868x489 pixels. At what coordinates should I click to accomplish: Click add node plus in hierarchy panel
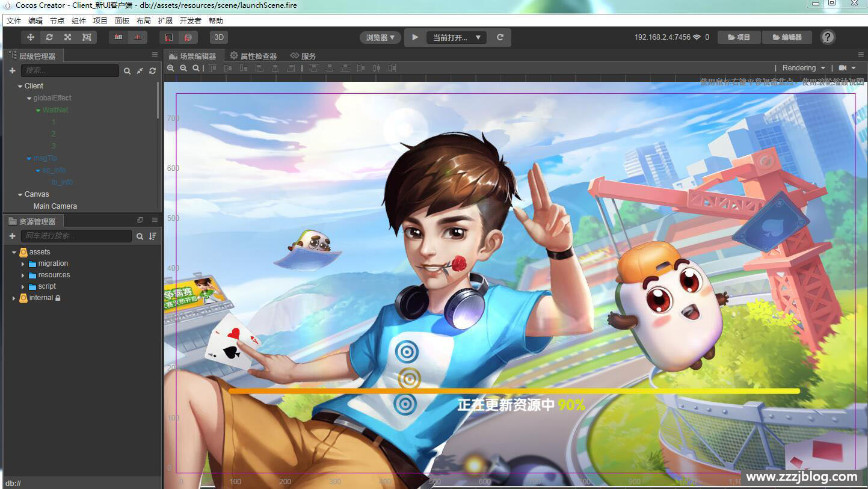[12, 71]
